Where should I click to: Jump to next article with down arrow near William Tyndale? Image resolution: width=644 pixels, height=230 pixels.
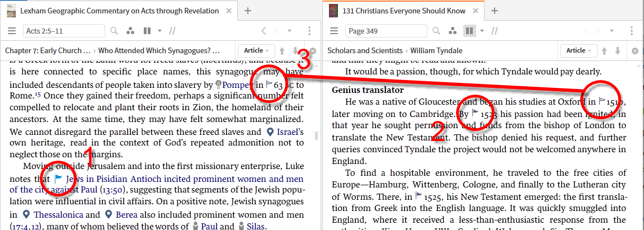pos(618,51)
